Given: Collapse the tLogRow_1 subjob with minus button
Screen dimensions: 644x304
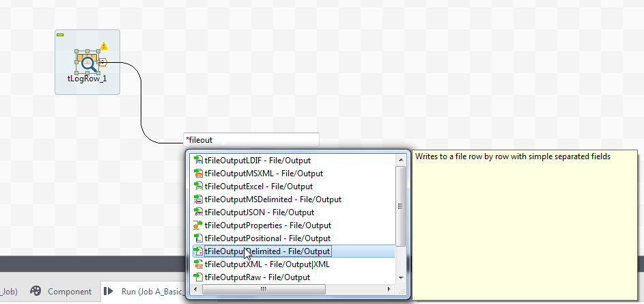Looking at the screenshot, I should click(60, 35).
